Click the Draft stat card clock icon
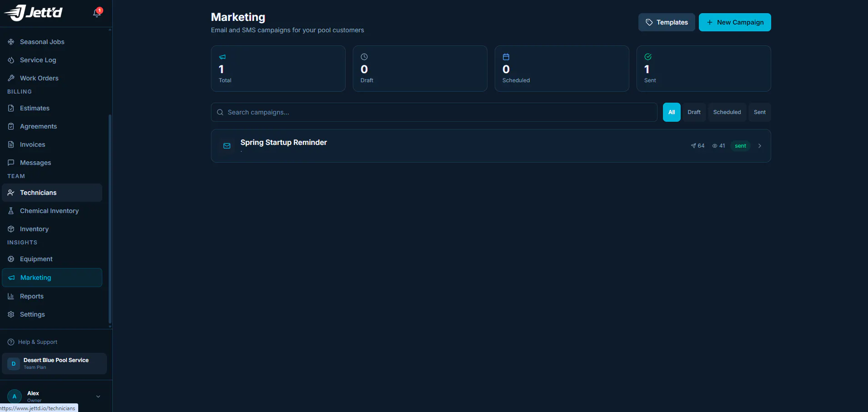This screenshot has height=412, width=868. point(364,57)
